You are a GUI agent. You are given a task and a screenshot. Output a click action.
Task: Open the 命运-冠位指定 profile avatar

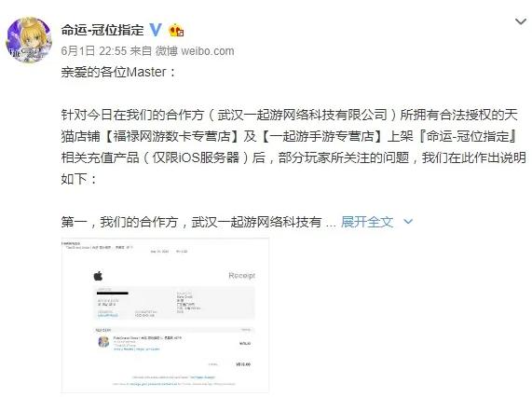coord(29,40)
